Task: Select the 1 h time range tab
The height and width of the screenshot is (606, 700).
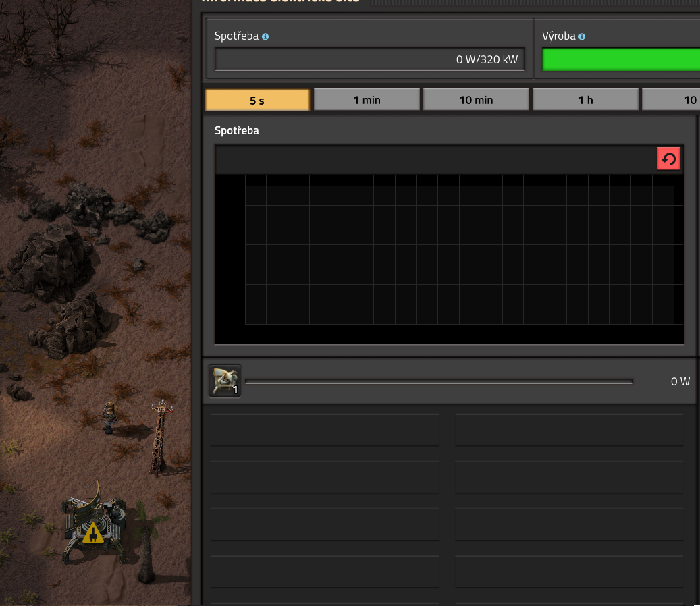Action: (x=585, y=100)
